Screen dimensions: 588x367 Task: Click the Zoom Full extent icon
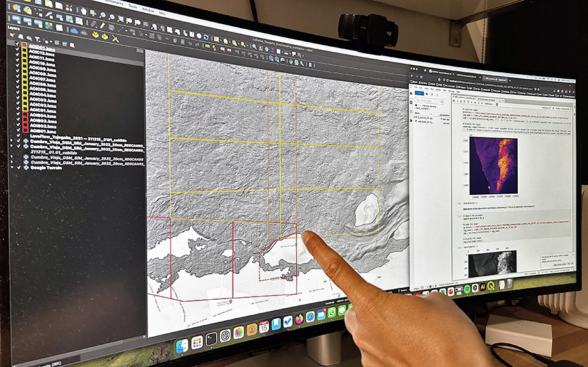(x=120, y=19)
